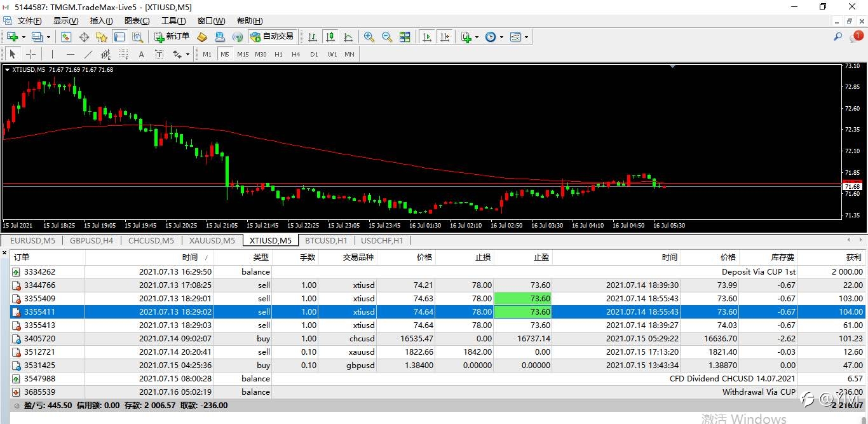Open the tile windows layout icon
The width and height of the screenshot is (868, 424).
click(404, 37)
